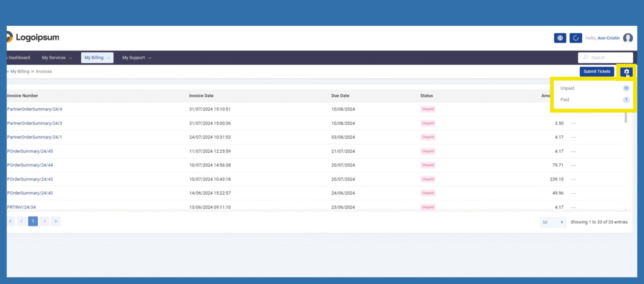644x284 pixels.
Task: Click the dotted circle theme icon
Action: [575, 38]
